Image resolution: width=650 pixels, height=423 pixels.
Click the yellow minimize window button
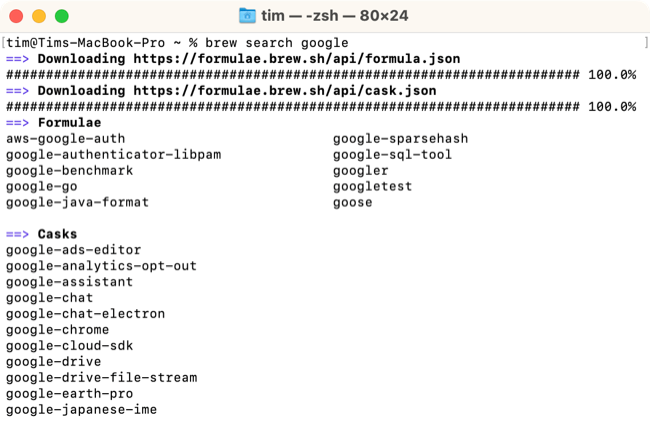click(x=40, y=17)
